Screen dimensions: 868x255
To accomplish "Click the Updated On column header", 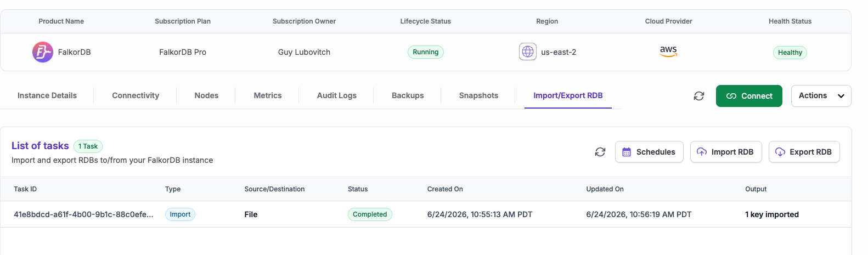I will (605, 189).
